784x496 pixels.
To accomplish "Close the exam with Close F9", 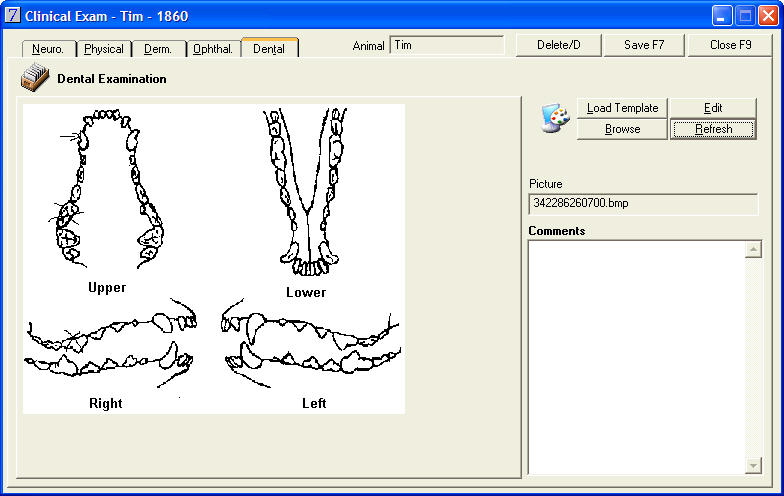I will point(730,45).
